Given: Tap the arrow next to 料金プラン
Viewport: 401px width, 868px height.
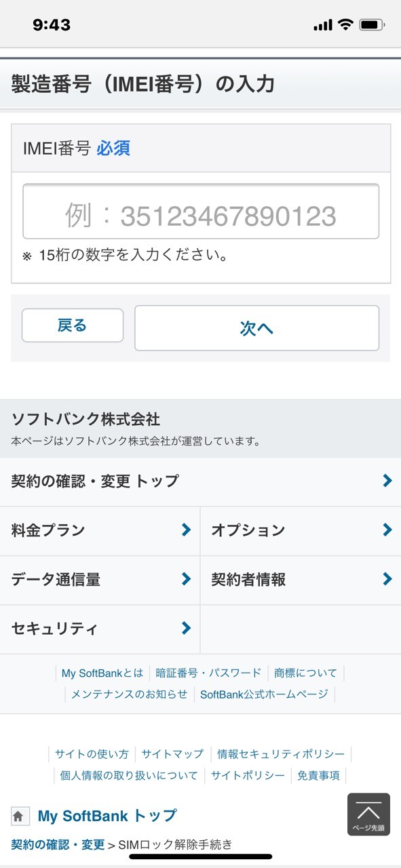Looking at the screenshot, I should 187,530.
